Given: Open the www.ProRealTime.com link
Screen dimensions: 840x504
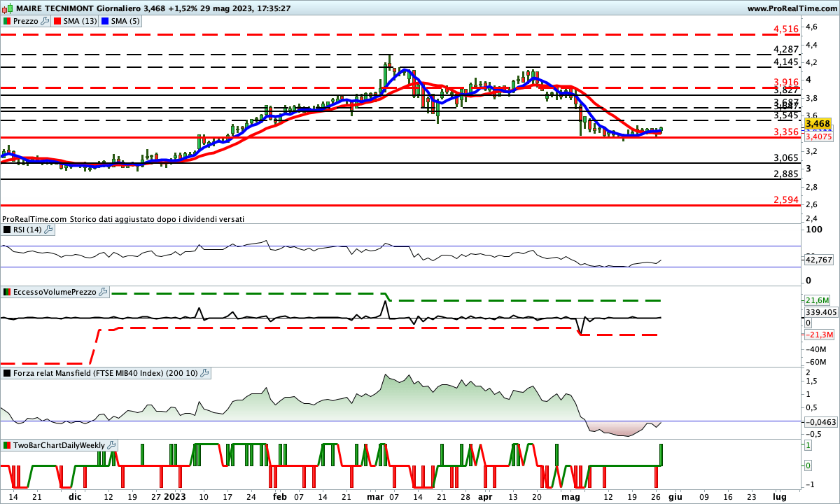Looking at the screenshot, I should pyautogui.click(x=792, y=8).
